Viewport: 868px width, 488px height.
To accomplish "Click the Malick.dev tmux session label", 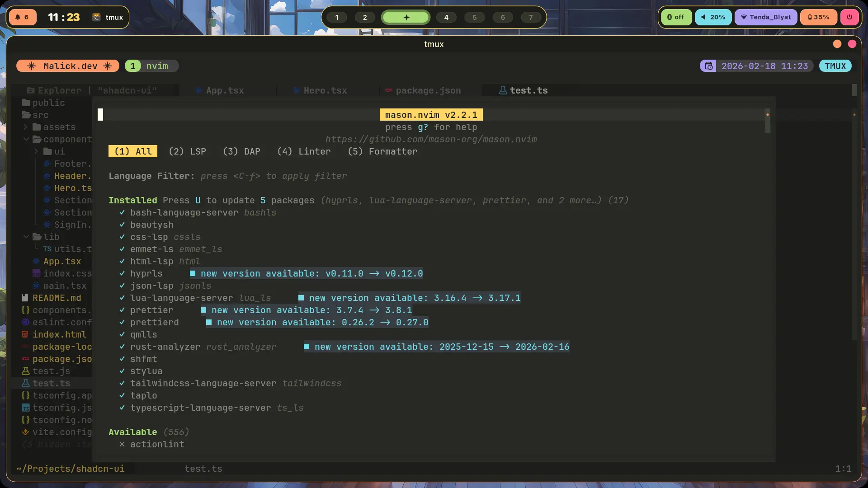I will pos(68,66).
